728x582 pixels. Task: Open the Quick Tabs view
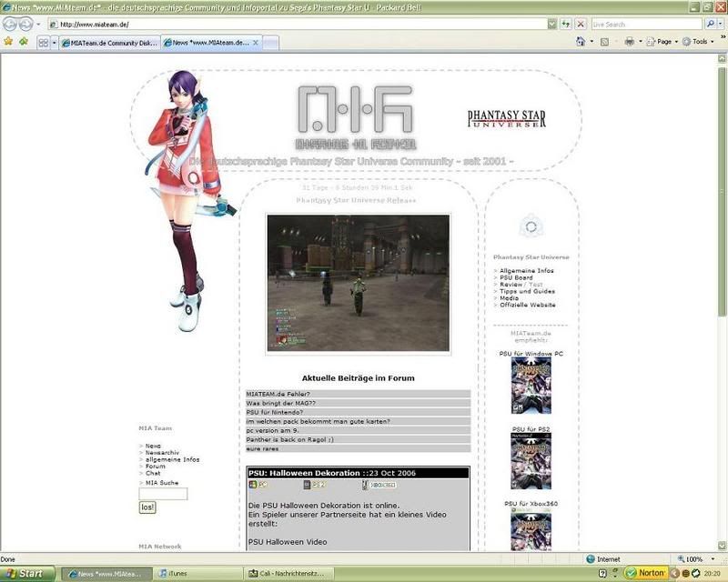pyautogui.click(x=43, y=43)
